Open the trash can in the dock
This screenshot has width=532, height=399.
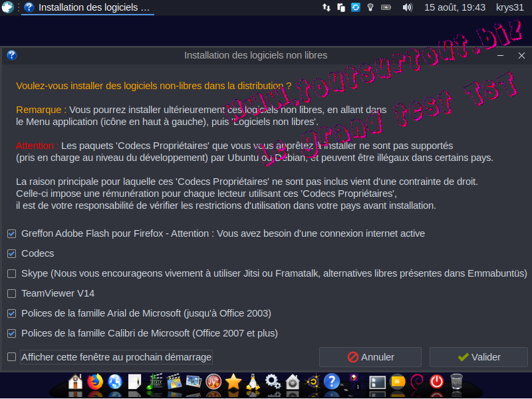point(456,382)
